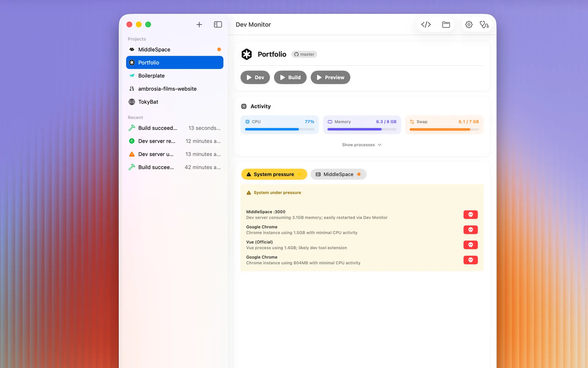Run the Dev script
The width and height of the screenshot is (588, 368).
(255, 77)
